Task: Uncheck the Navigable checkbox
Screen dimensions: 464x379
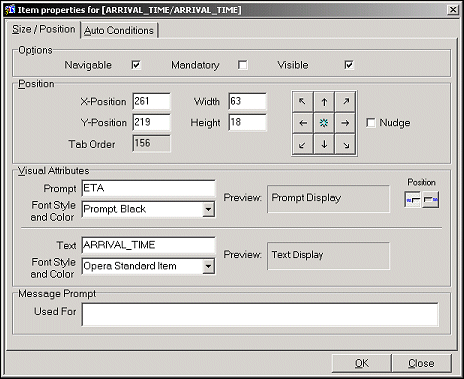Action: (x=136, y=65)
